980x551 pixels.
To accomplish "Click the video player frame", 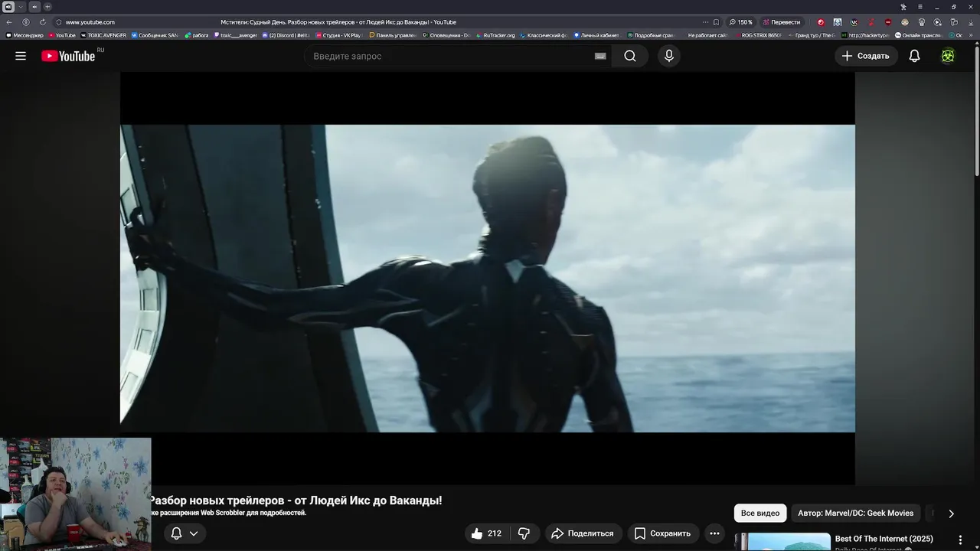I will click(x=487, y=279).
